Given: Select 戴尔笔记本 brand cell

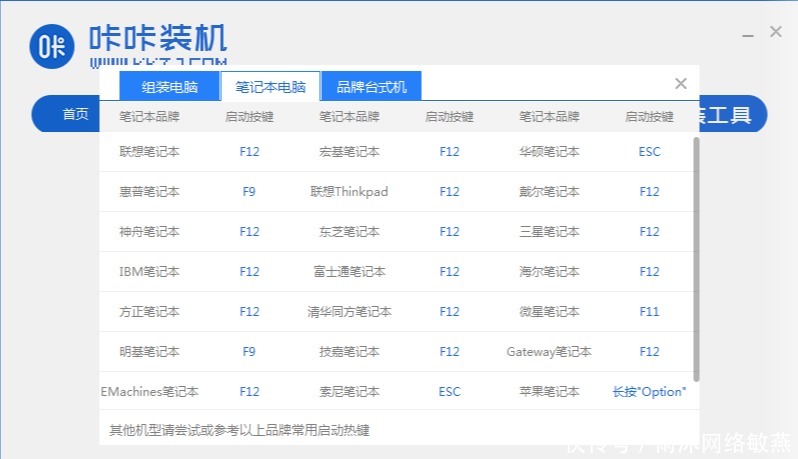Looking at the screenshot, I should click(549, 191).
